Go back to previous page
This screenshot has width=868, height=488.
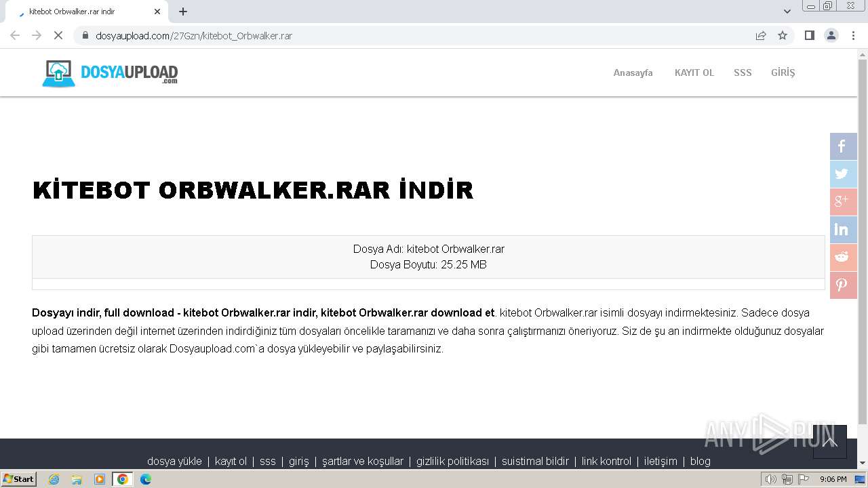tap(15, 35)
